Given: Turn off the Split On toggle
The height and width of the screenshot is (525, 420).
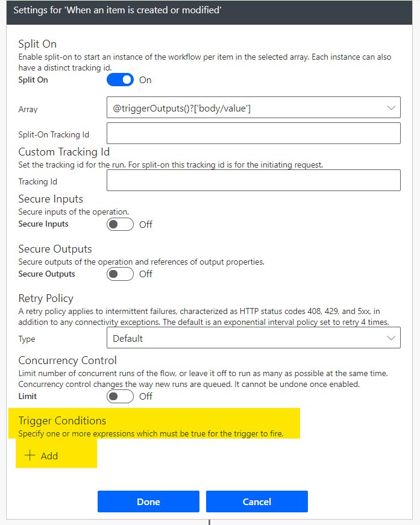Looking at the screenshot, I should pos(120,80).
